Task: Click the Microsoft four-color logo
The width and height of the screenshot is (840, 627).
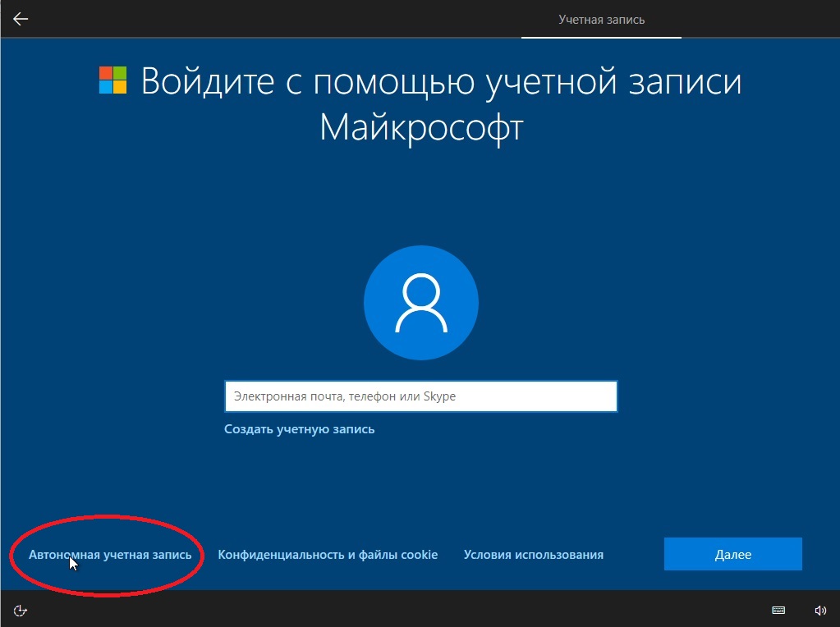Action: coord(112,81)
